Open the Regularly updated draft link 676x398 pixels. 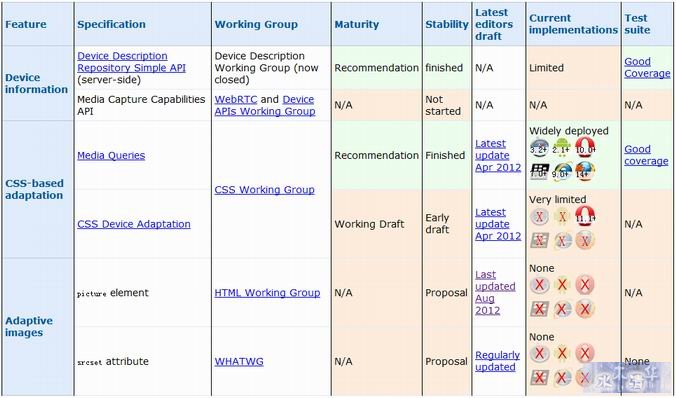tap(497, 361)
